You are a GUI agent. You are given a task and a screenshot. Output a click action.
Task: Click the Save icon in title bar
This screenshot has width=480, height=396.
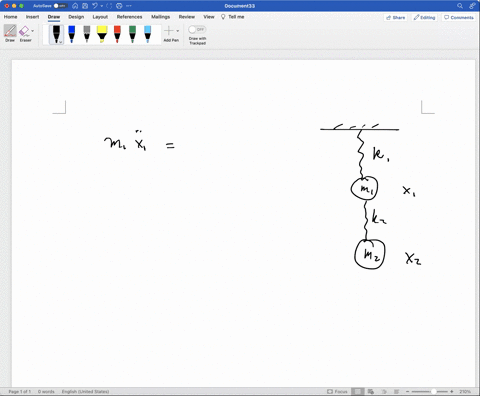85,6
